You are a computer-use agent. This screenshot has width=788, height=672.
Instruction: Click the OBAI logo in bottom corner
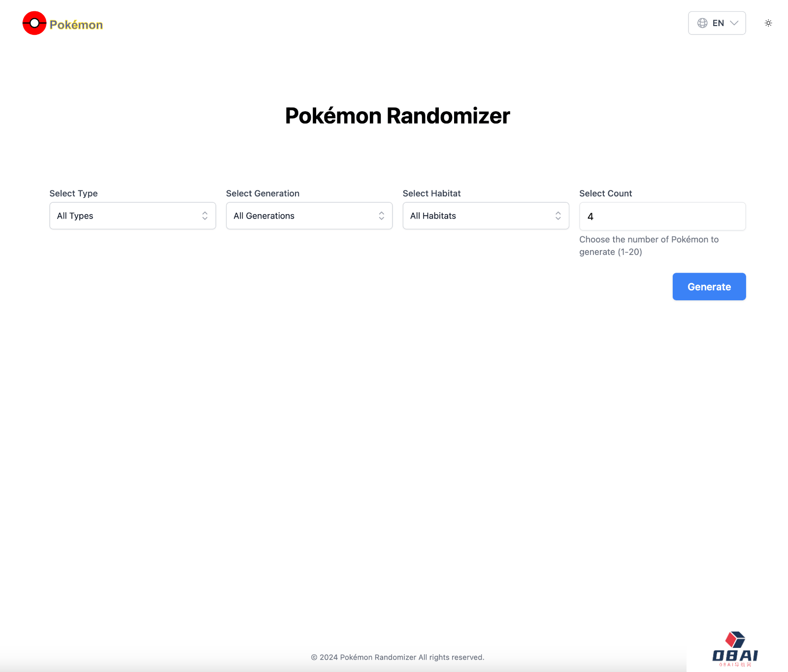pos(735,649)
